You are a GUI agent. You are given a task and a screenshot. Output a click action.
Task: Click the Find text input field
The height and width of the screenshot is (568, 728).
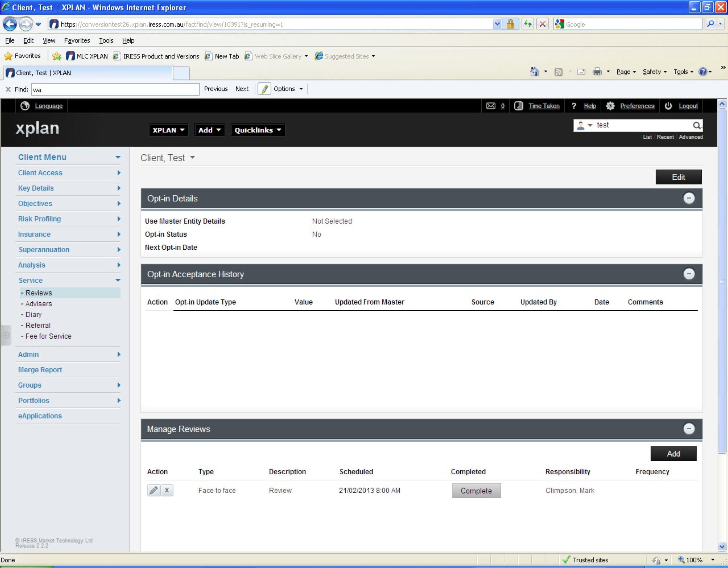pos(115,90)
